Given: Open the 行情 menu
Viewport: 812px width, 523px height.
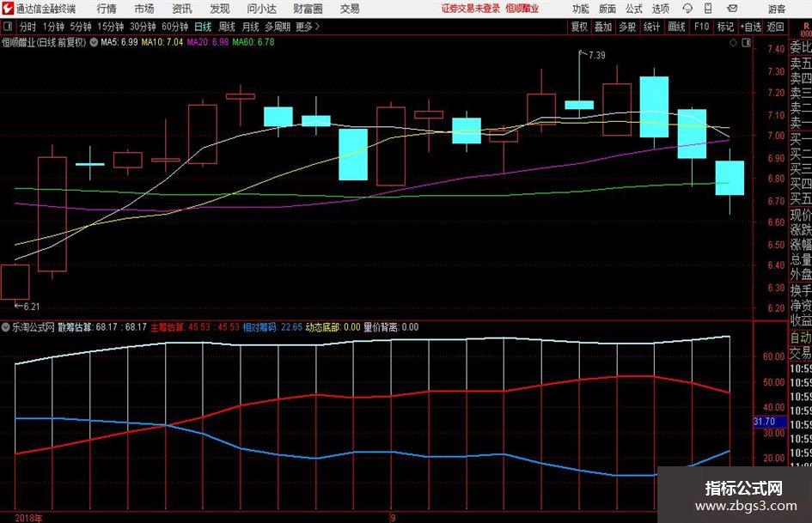Looking at the screenshot, I should [107, 9].
